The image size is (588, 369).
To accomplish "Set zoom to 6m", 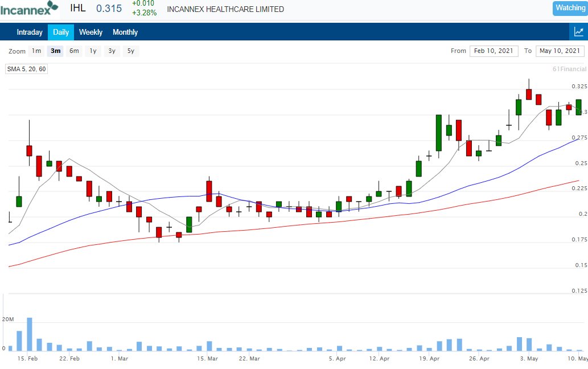I will click(74, 51).
